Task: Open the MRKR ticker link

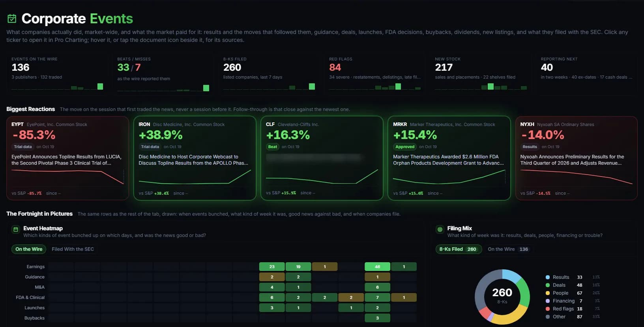Action: (x=400, y=124)
